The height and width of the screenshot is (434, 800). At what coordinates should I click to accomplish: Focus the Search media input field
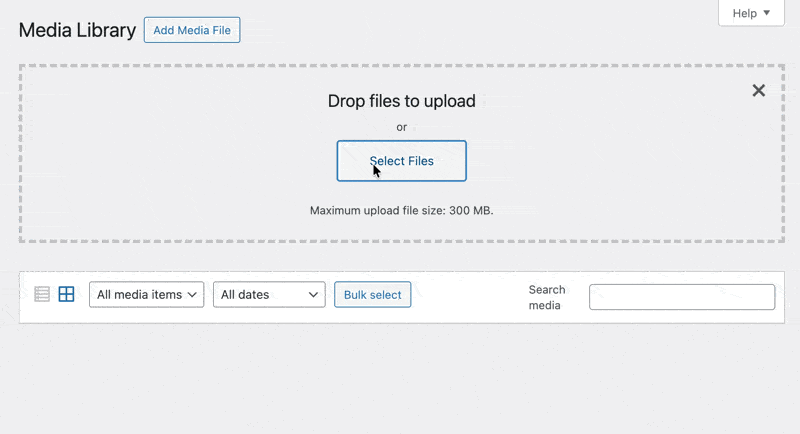point(682,297)
